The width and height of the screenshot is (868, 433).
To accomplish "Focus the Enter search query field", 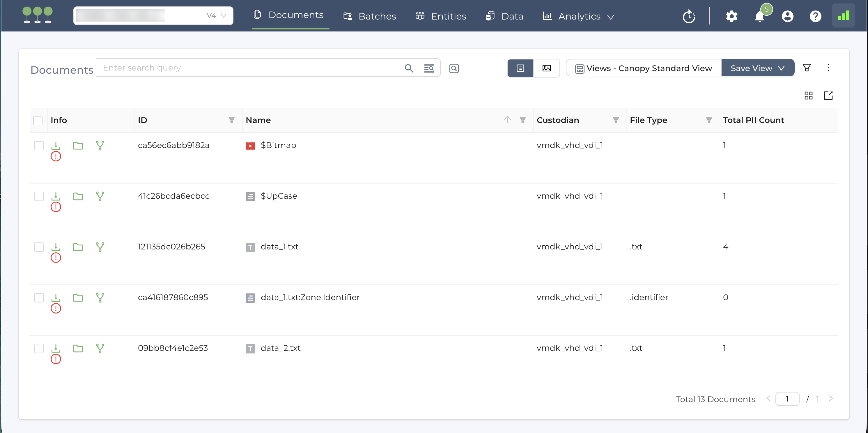I will (x=249, y=68).
